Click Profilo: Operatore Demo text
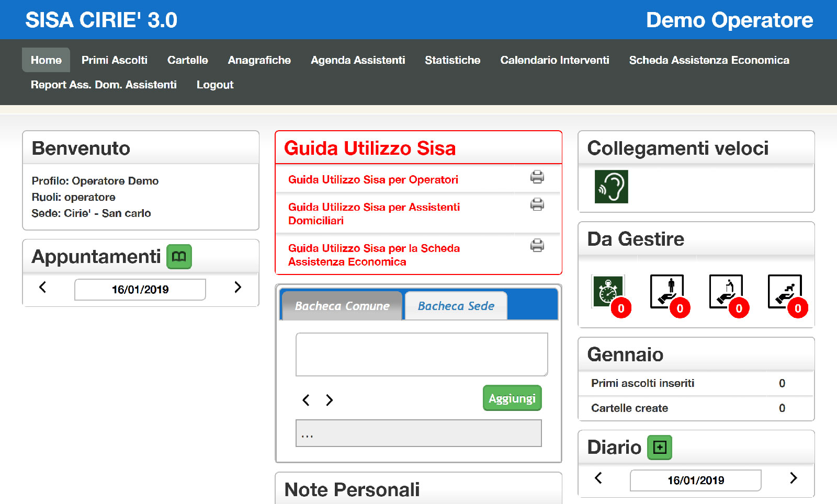The height and width of the screenshot is (504, 837). 95,181
